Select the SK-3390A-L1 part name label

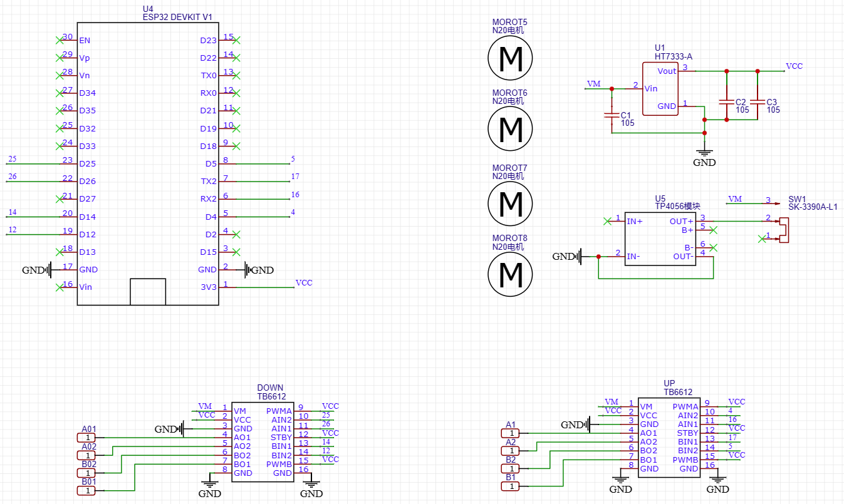(x=813, y=207)
